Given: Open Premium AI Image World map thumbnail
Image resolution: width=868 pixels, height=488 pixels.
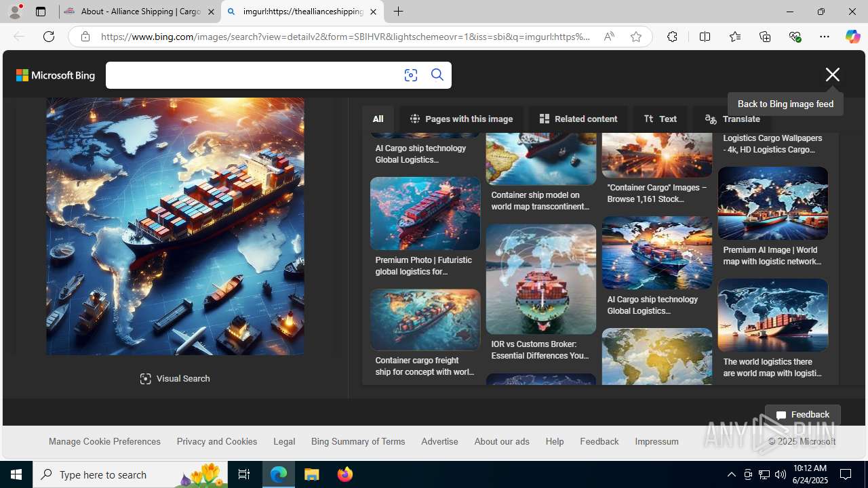Looking at the screenshot, I should click(773, 203).
